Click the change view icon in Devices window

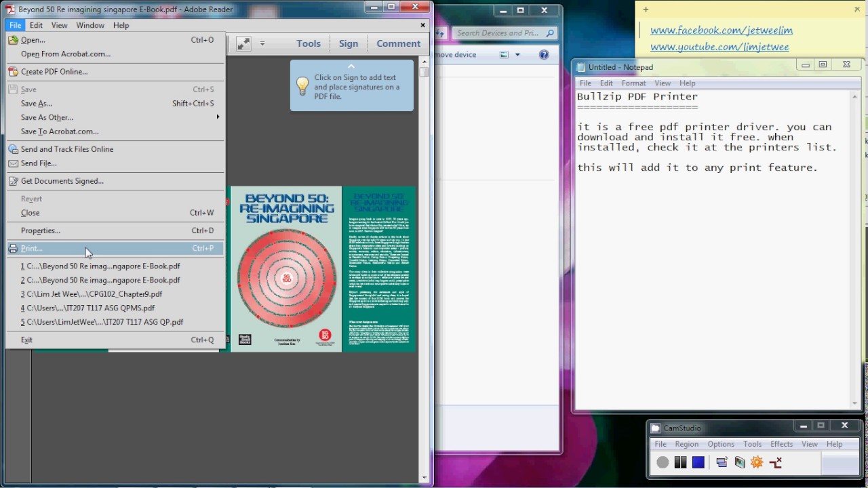[x=504, y=55]
